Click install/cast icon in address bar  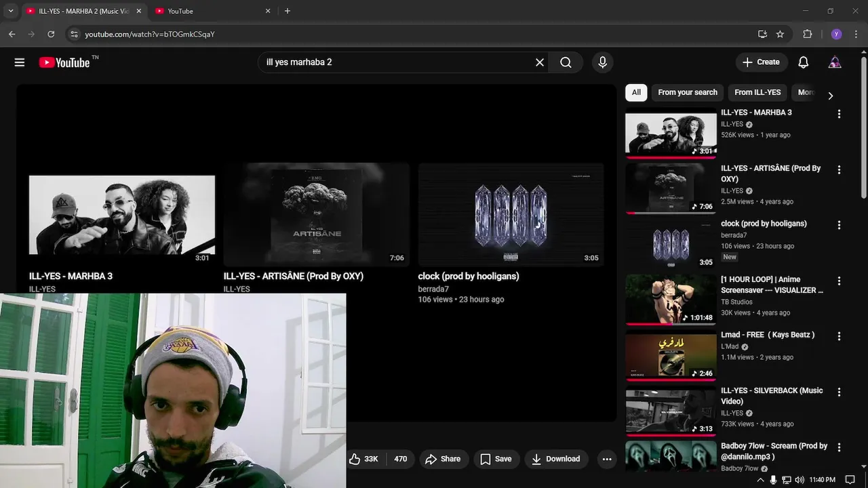tap(762, 34)
